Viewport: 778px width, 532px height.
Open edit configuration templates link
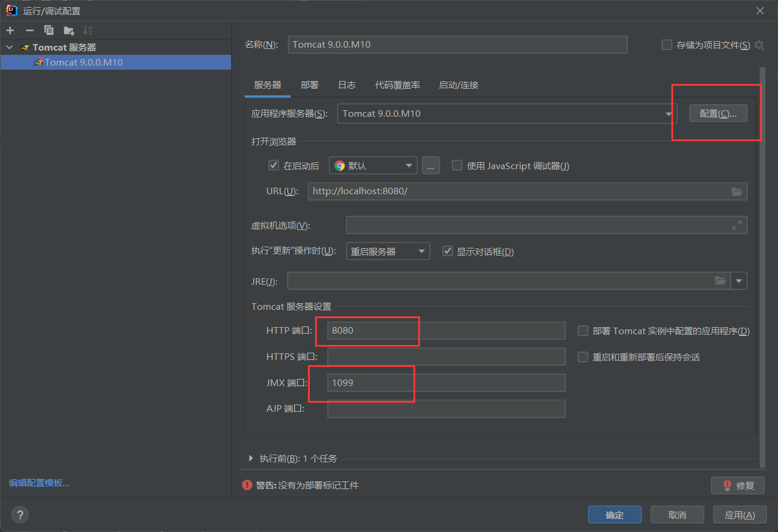39,483
